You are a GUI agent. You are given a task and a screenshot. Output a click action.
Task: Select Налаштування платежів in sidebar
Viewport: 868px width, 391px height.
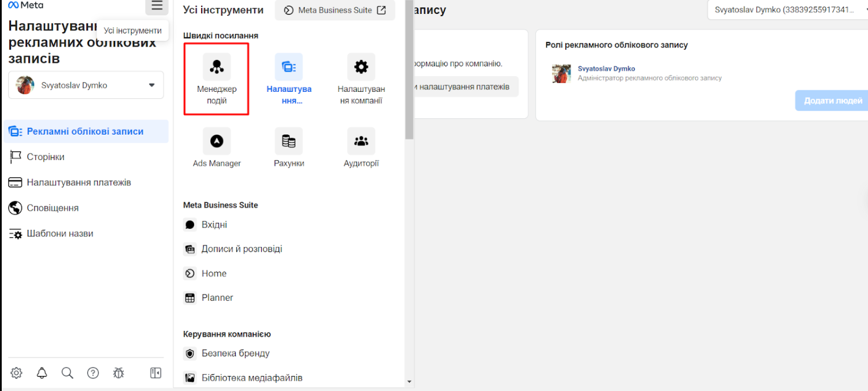(x=86, y=183)
